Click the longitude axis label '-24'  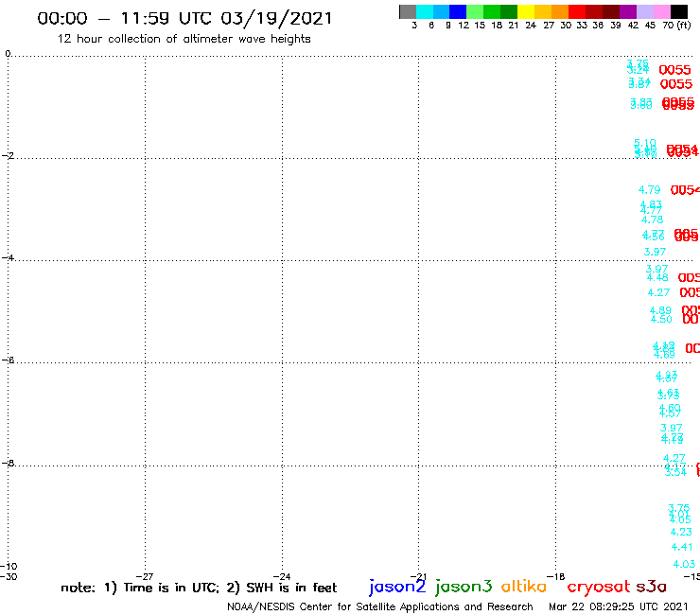click(x=282, y=576)
